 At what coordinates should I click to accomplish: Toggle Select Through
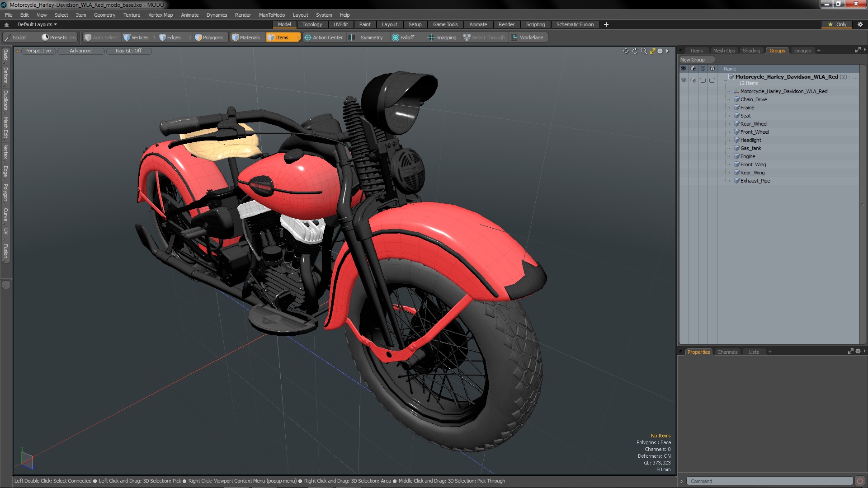tap(484, 38)
